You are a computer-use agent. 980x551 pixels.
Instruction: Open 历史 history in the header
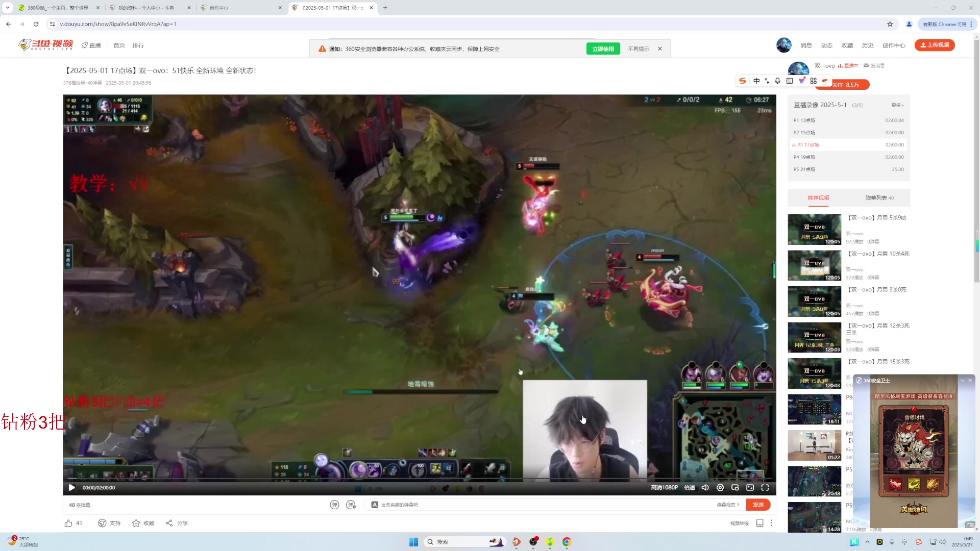coord(868,45)
